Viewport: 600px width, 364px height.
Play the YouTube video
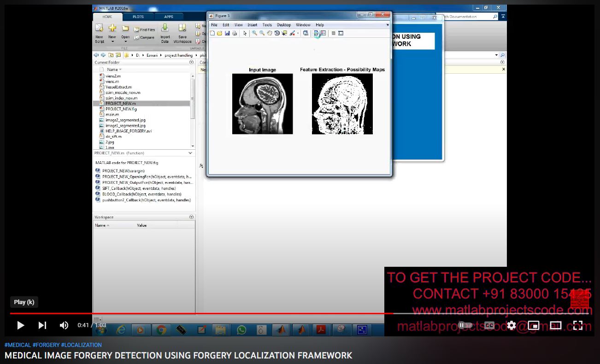(x=20, y=325)
